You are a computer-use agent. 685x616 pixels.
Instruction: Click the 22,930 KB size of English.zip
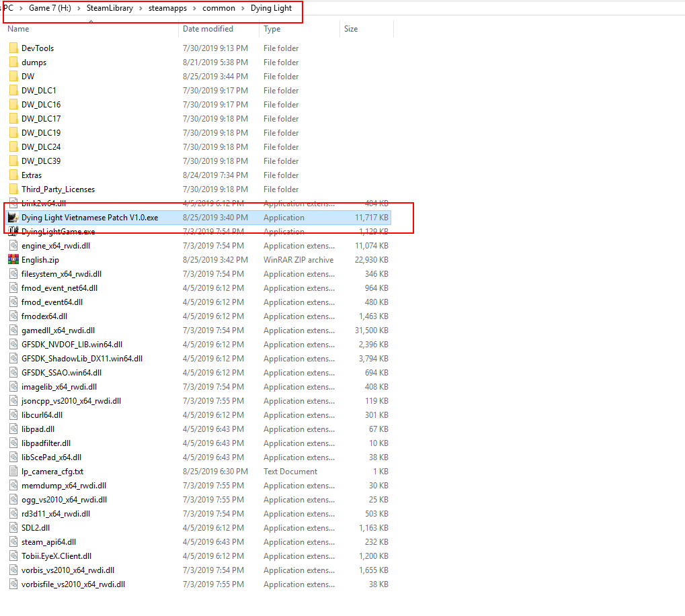point(371,260)
